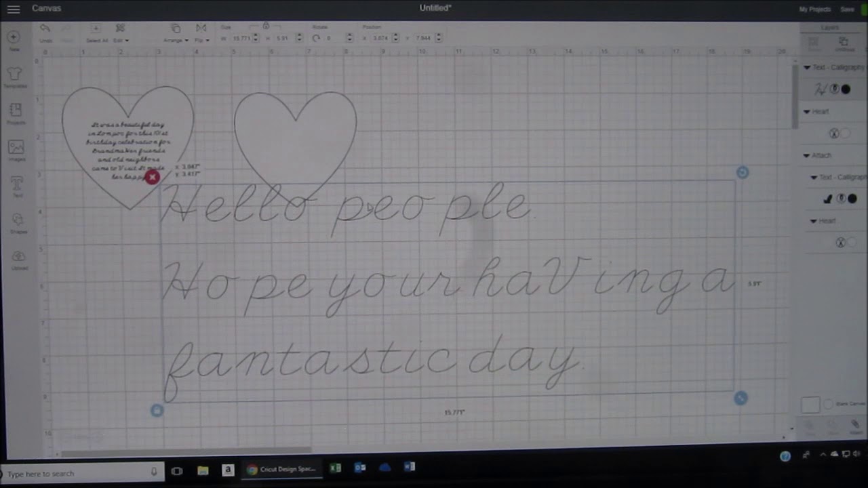Collapse the Attach group

coord(807,156)
